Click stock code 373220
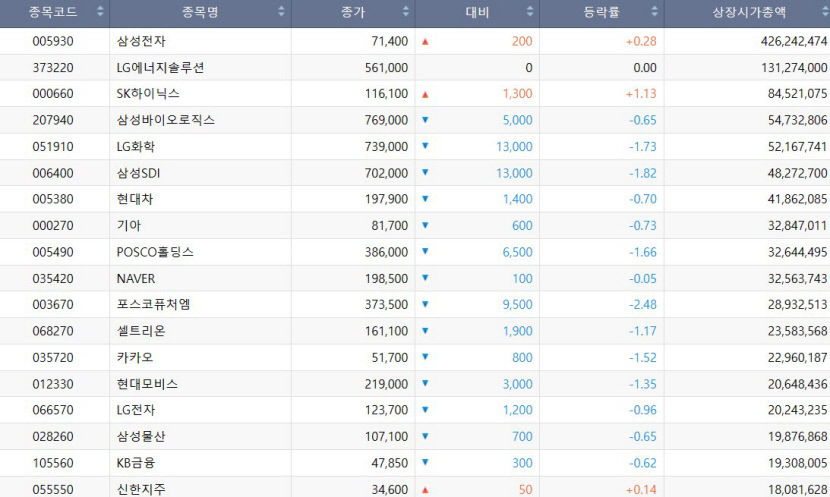 [x=53, y=68]
